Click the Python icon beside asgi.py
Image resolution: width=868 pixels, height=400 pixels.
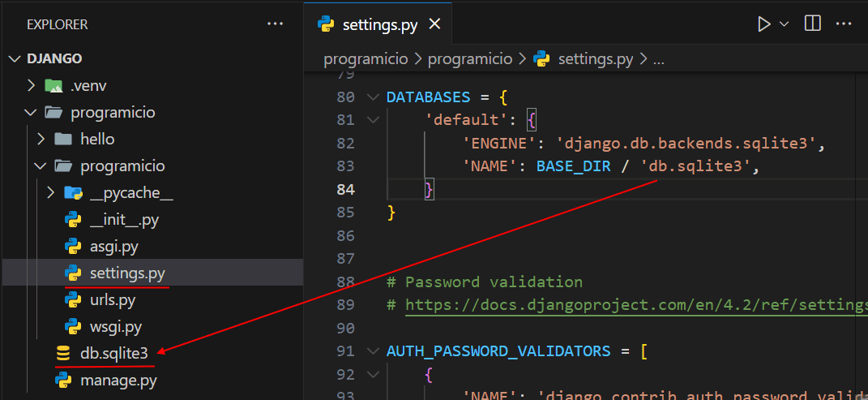click(x=73, y=247)
